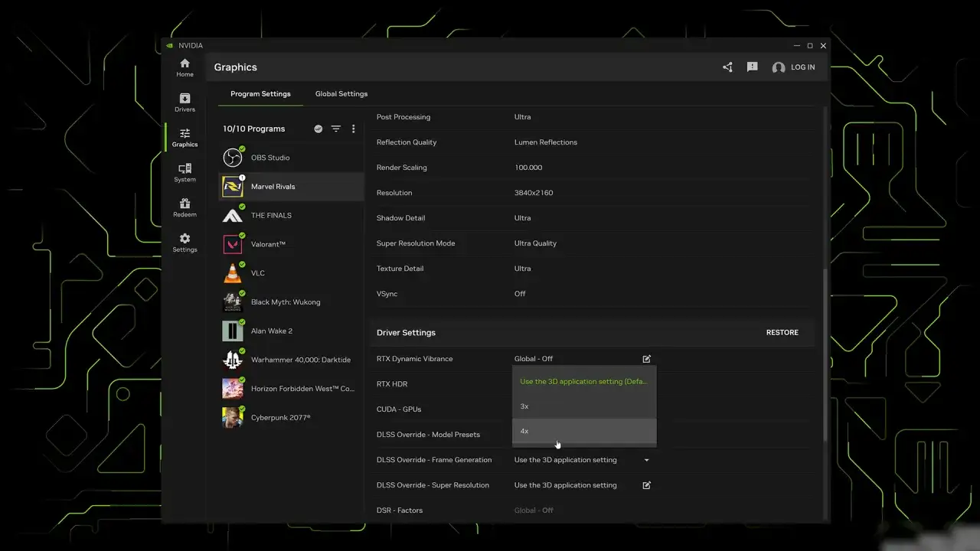Click the VSync Off value

coord(520,294)
